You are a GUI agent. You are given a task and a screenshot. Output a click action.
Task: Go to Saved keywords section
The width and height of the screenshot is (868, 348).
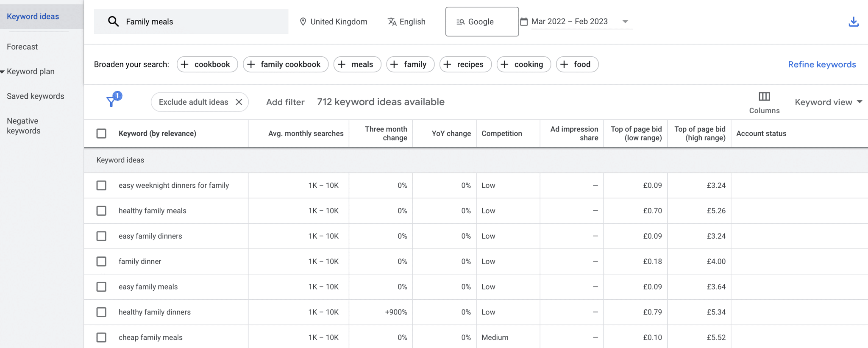click(x=35, y=96)
